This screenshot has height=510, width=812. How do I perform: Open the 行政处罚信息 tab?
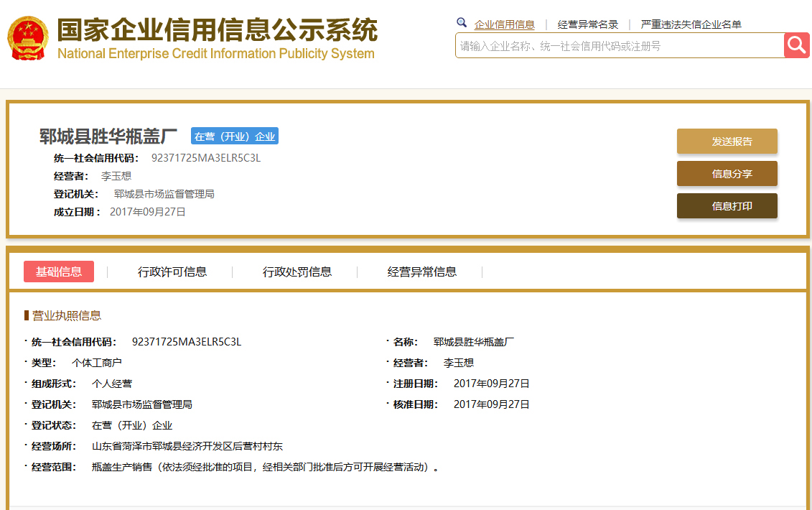[297, 272]
